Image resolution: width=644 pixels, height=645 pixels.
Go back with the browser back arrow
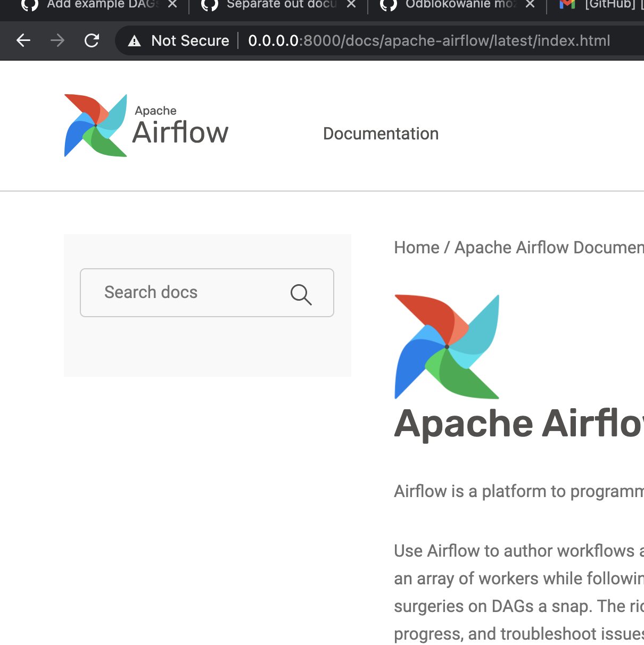tap(23, 40)
